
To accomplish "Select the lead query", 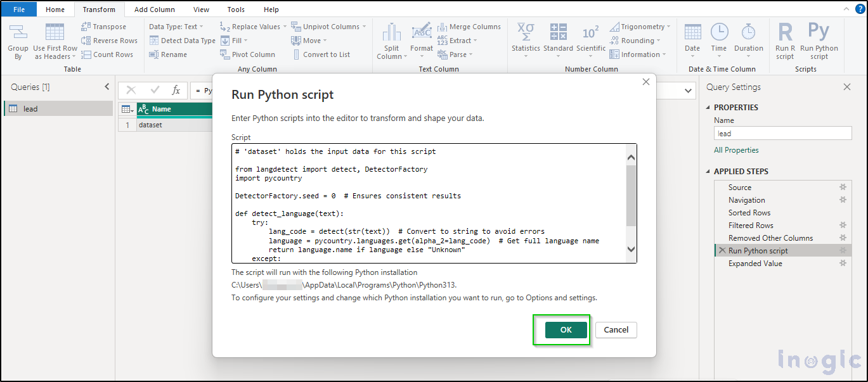I will click(x=58, y=108).
